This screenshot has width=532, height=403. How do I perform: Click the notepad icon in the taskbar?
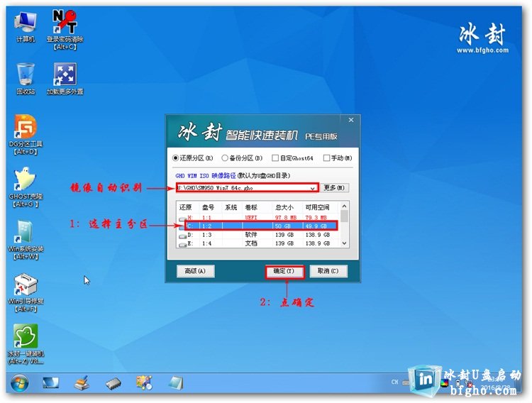point(176,383)
